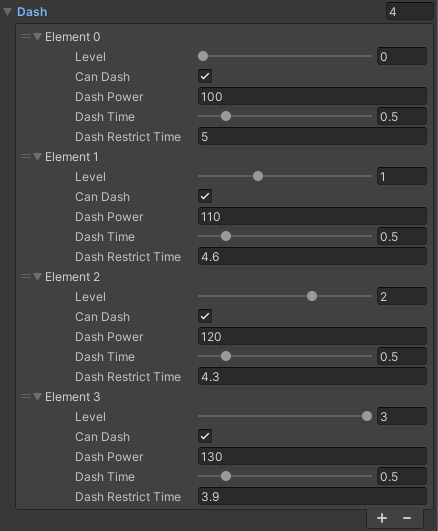Image resolution: width=438 pixels, height=531 pixels.
Task: Collapse Element 1 foldout arrow
Action: (38, 156)
